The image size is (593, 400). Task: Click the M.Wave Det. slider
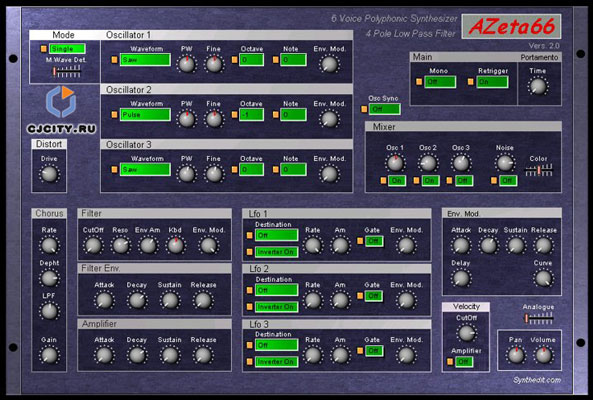point(67,71)
